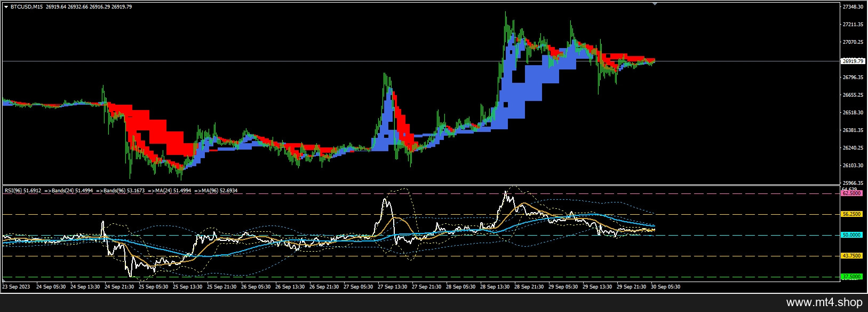The width and height of the screenshot is (868, 312).
Task: Click the 28 Sep 05:30 time label
Action: click(461, 287)
